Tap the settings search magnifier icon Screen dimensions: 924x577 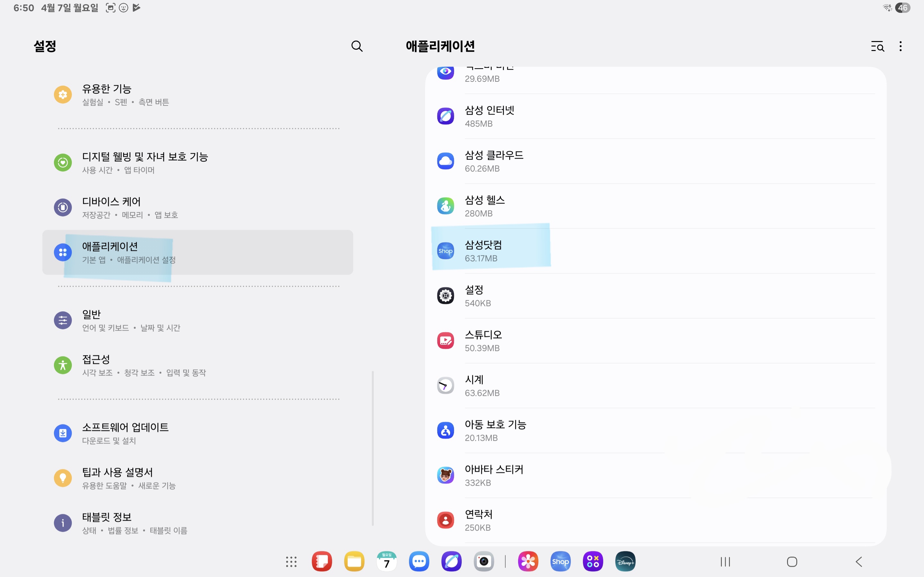tap(357, 46)
